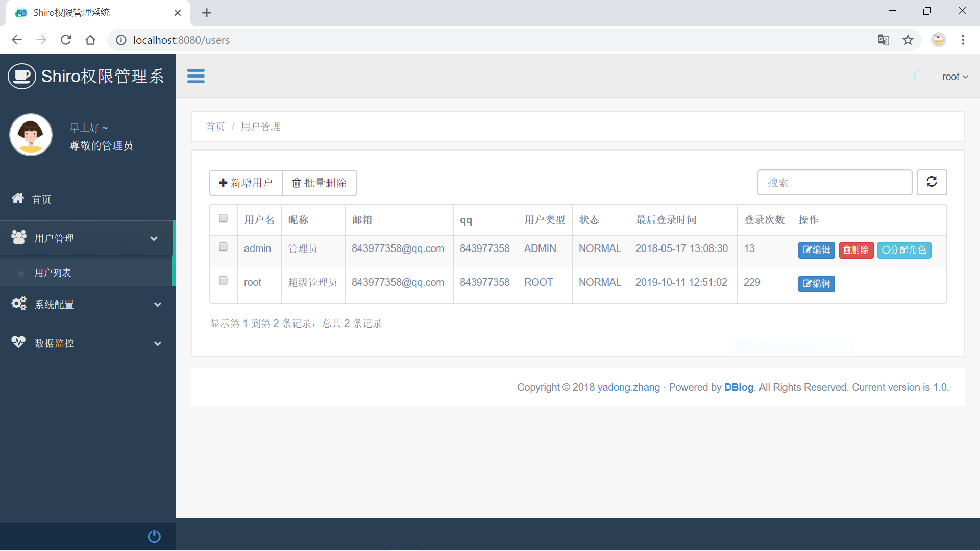Screen dimensions: 980x551
Task: Delete the admin user with 删除
Action: pyautogui.click(x=856, y=250)
